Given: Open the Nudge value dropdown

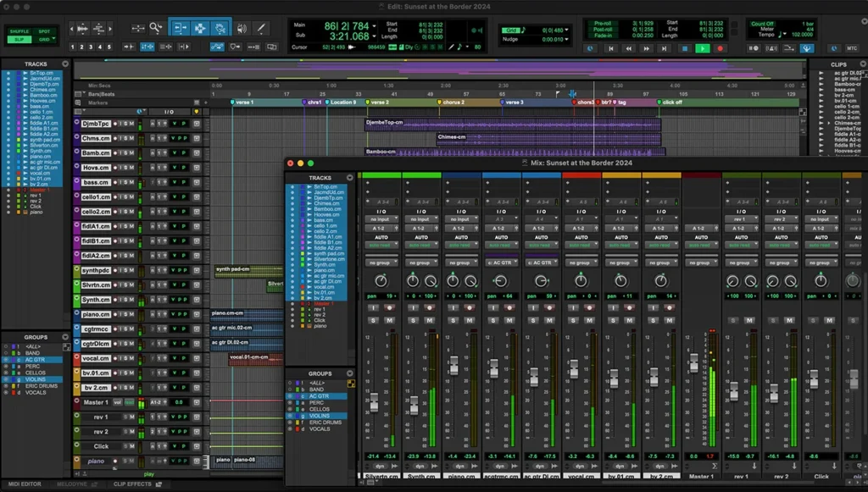Looking at the screenshot, I should [566, 39].
